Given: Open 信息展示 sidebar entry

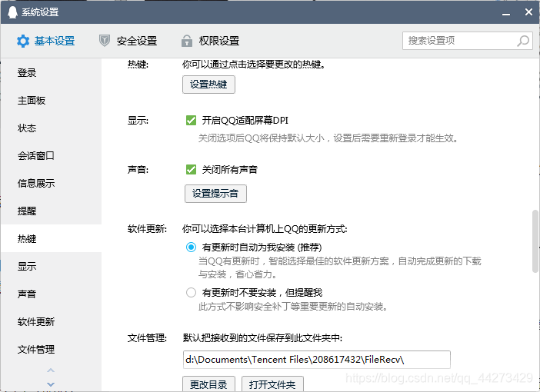Looking at the screenshot, I should (x=52, y=184).
